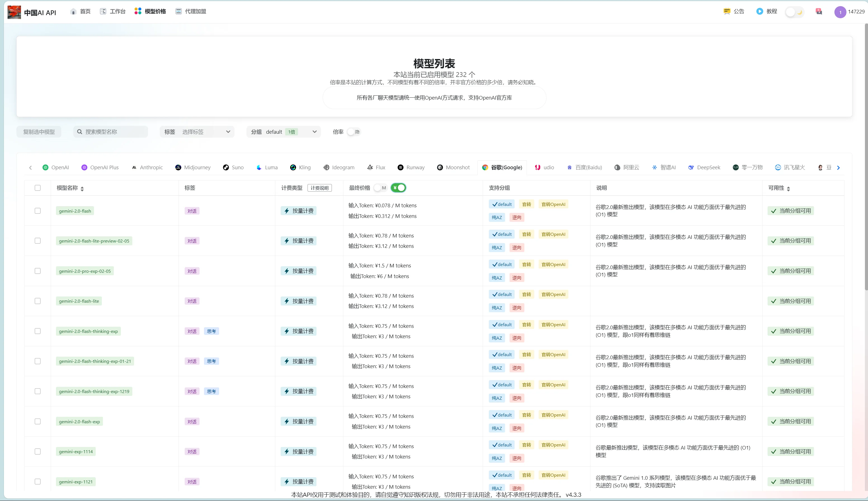Click the 模型价格 colored dots icon
The image size is (868, 501).
point(138,11)
